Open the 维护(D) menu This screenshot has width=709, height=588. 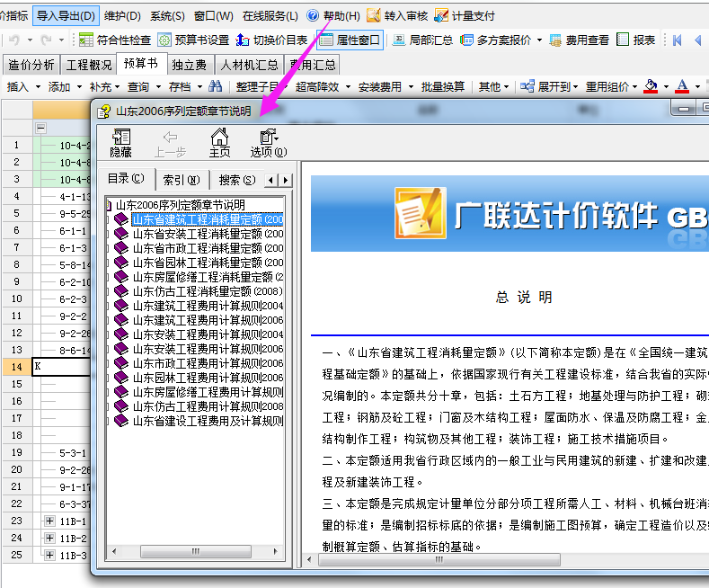122,16
